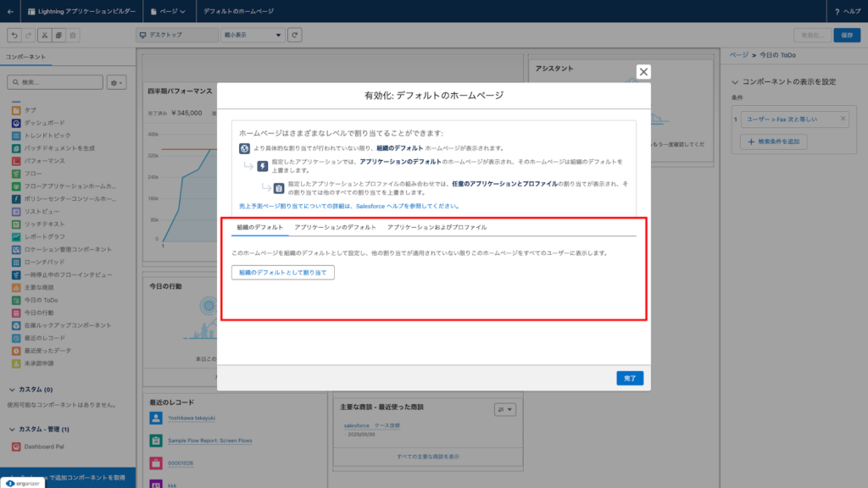Remove the ユーザー > Fax filter condition
Viewport: 868px width, 488px height.
[843, 119]
